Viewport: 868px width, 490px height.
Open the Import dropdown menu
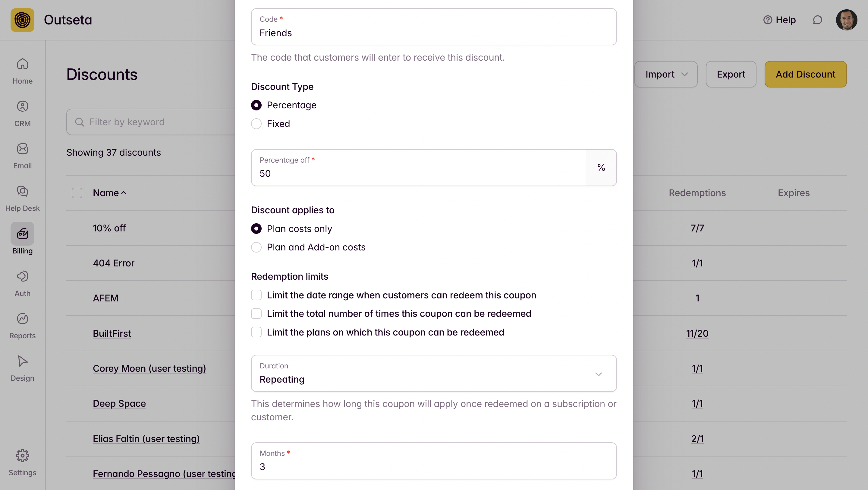[x=665, y=74]
